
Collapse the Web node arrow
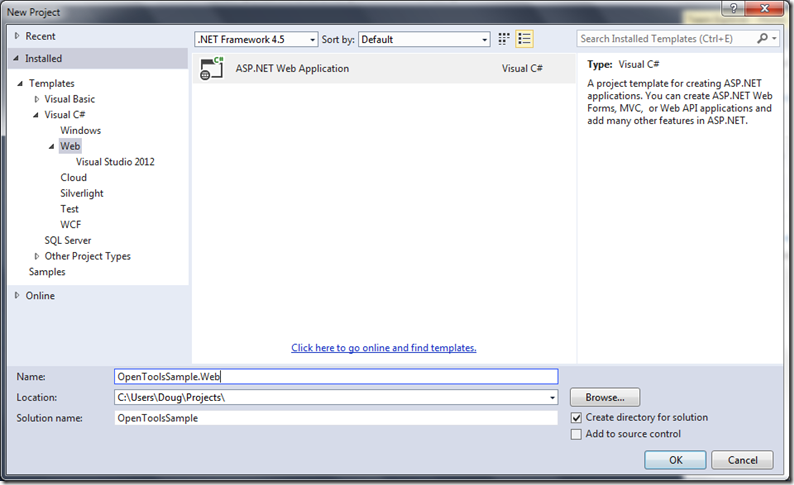(x=51, y=146)
